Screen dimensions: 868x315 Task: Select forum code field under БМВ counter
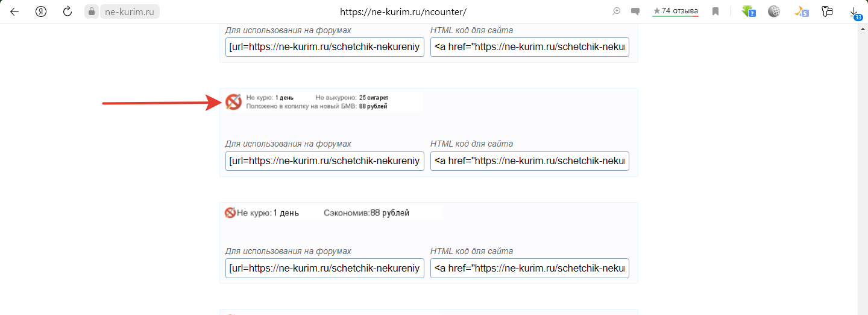325,161
